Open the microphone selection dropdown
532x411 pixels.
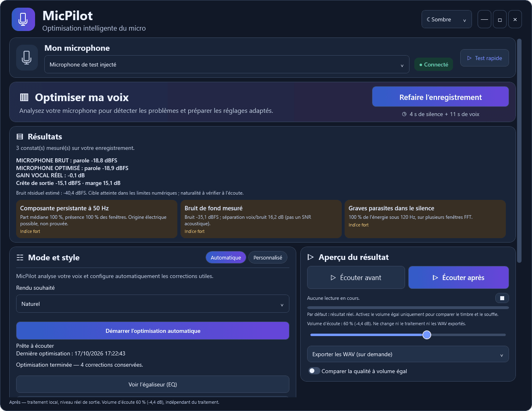click(x=227, y=64)
